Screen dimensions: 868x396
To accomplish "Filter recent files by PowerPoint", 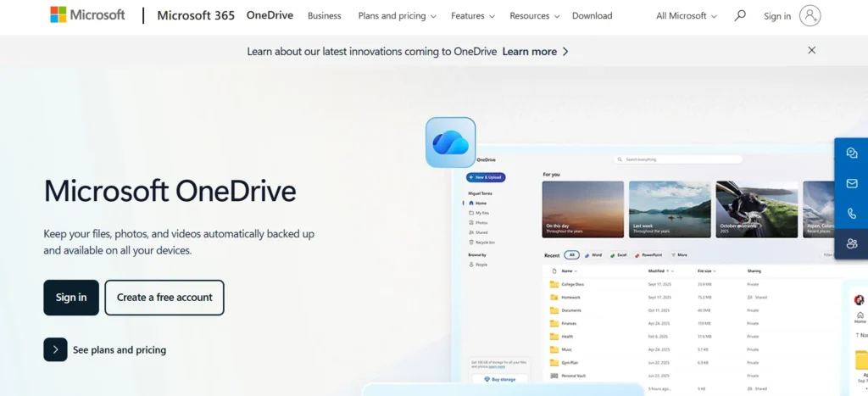I will 648,255.
